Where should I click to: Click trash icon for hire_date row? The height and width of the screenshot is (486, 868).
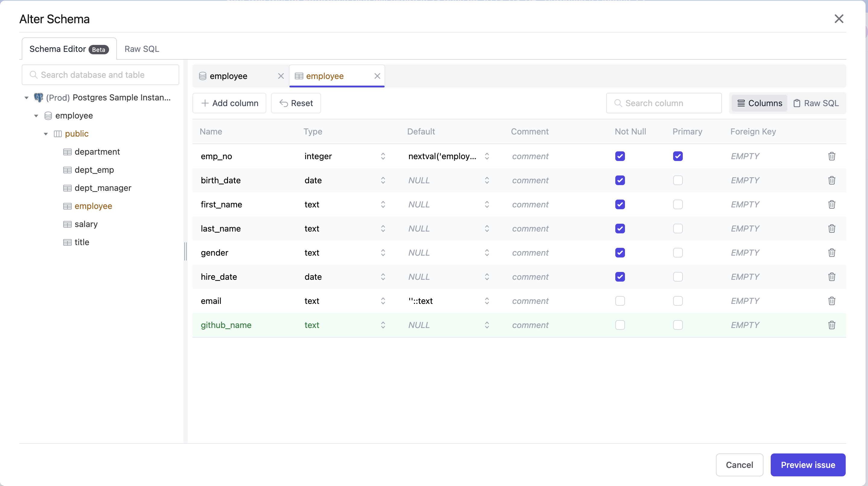[831, 276]
